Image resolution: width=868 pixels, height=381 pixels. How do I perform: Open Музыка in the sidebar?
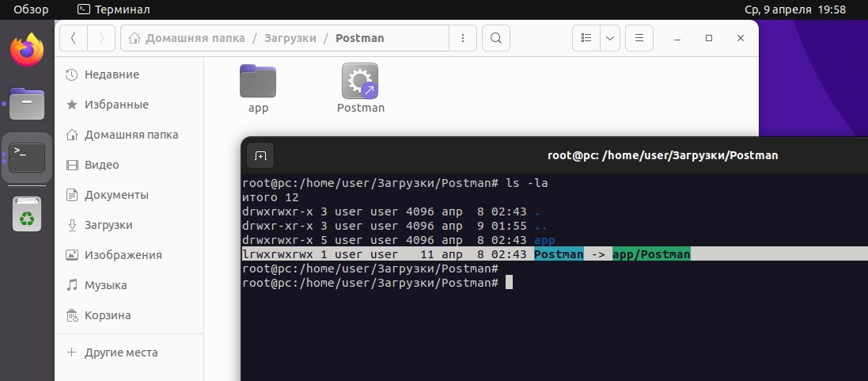coord(129,285)
